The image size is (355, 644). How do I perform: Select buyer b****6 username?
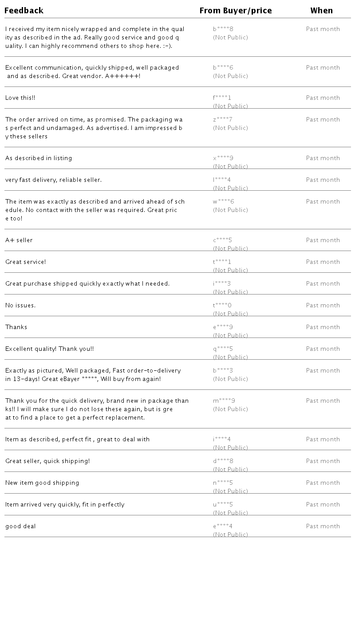point(223,68)
